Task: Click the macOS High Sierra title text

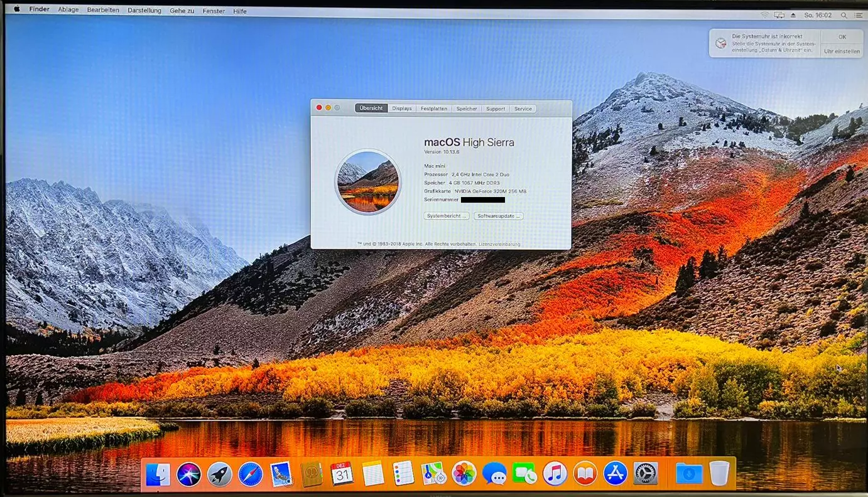Action: coord(469,142)
